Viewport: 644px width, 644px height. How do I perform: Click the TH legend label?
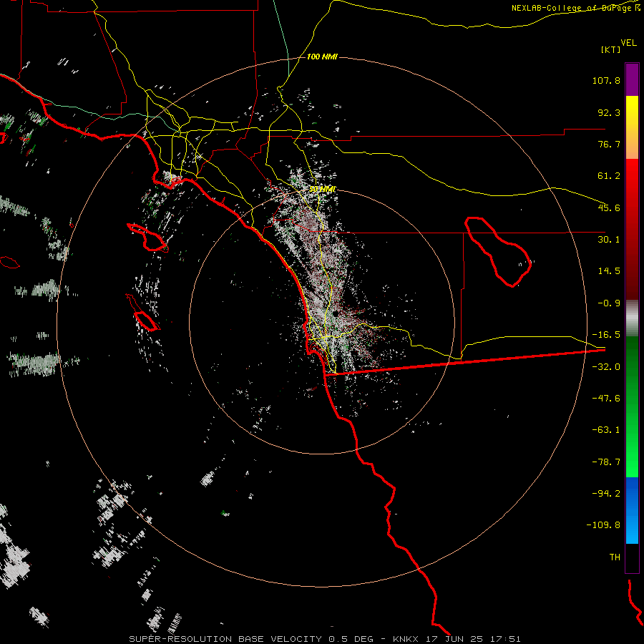pos(615,557)
